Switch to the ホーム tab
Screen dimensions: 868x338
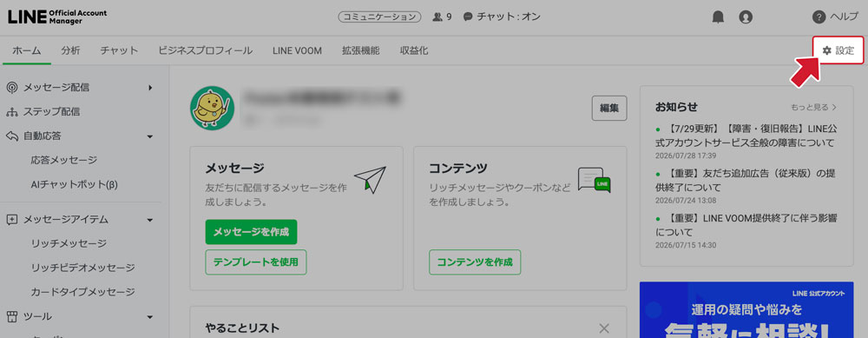[x=27, y=50]
